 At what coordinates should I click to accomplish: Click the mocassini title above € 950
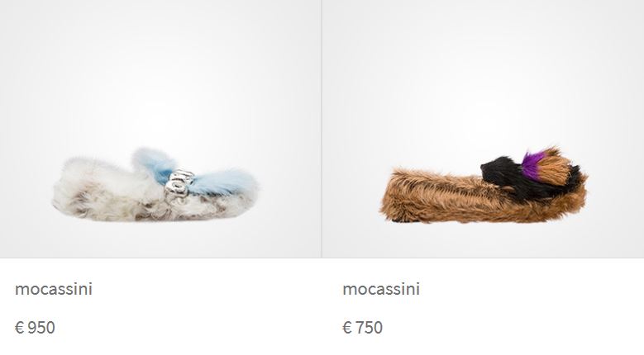54,289
